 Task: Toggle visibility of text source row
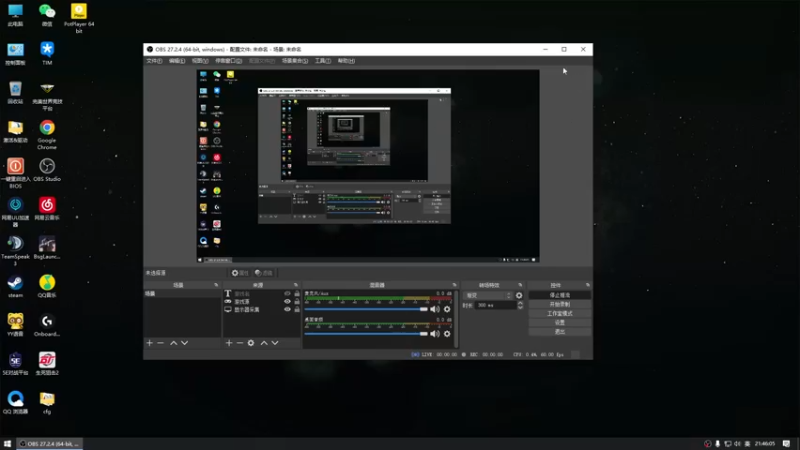[287, 294]
